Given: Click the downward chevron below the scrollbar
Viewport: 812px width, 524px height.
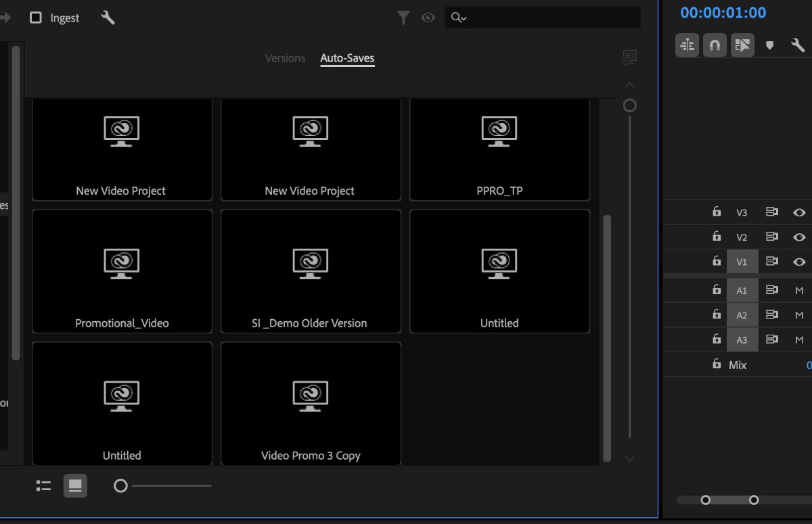Looking at the screenshot, I should 629,458.
